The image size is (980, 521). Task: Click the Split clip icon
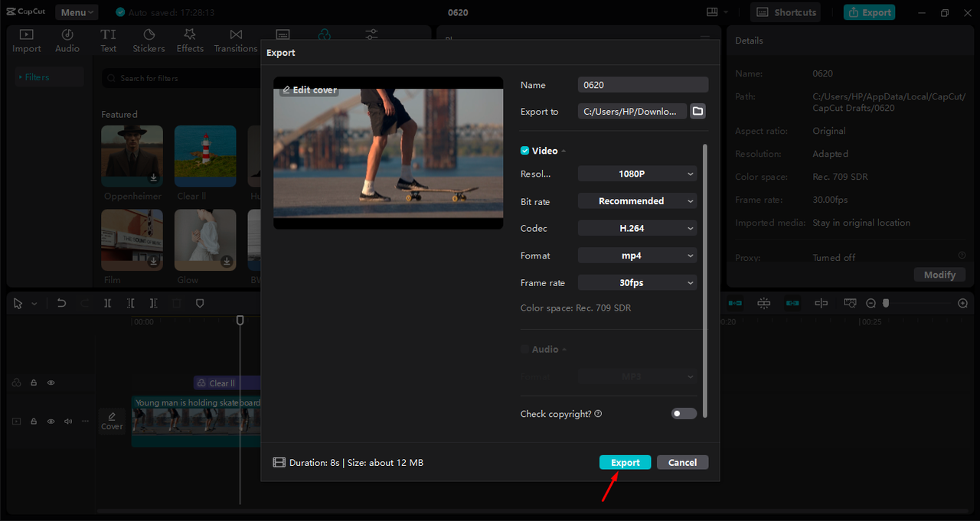pyautogui.click(x=107, y=304)
